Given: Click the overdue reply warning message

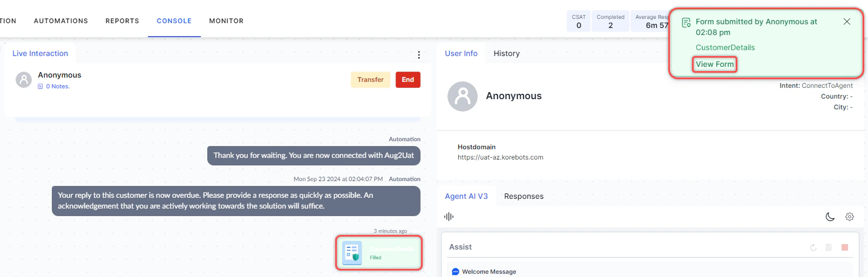Looking at the screenshot, I should pos(236,200).
